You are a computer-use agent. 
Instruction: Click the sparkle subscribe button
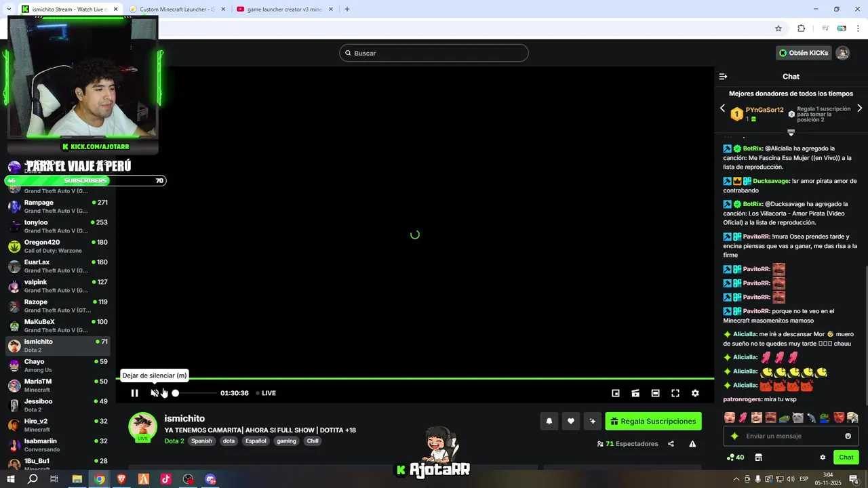[593, 421]
